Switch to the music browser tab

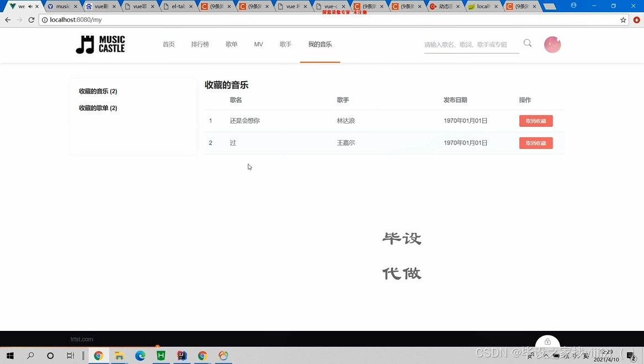pos(62,7)
